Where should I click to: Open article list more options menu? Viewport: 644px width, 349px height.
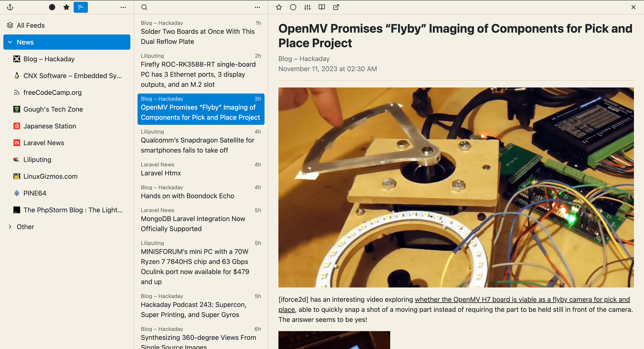[257, 7]
